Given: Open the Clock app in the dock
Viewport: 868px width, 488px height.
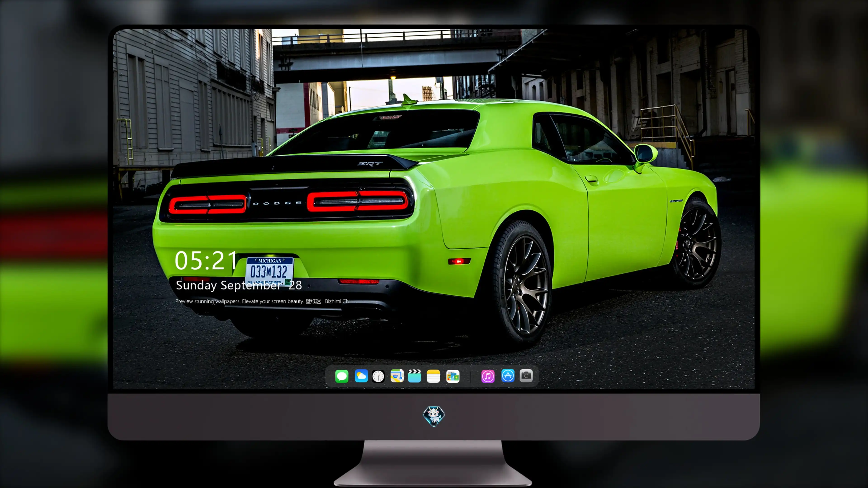Looking at the screenshot, I should pos(378,376).
